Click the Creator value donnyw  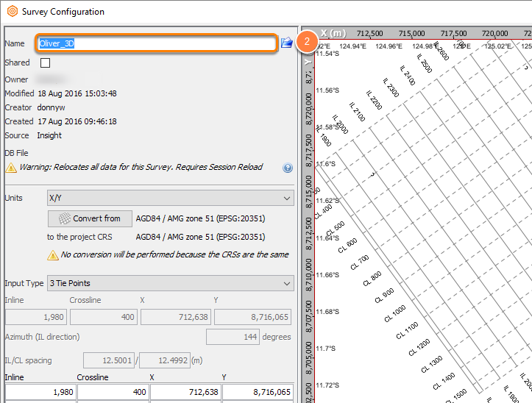[51, 107]
